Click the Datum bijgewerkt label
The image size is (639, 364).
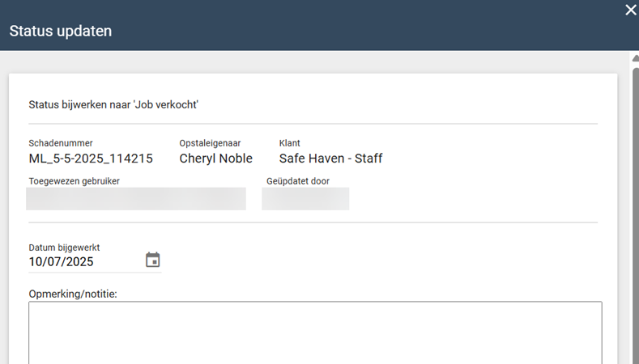(x=64, y=248)
